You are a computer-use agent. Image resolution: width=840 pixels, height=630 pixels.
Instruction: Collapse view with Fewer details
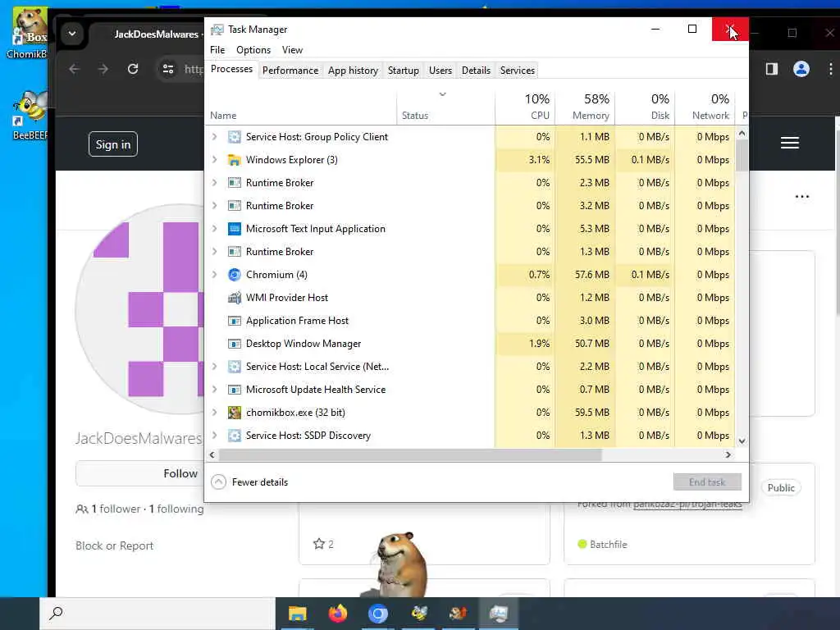249,482
